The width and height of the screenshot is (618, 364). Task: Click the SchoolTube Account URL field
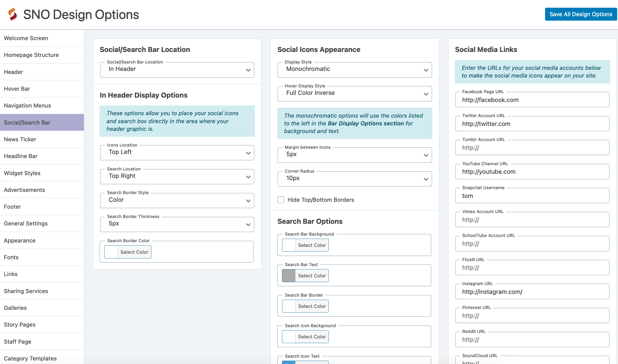[532, 244]
